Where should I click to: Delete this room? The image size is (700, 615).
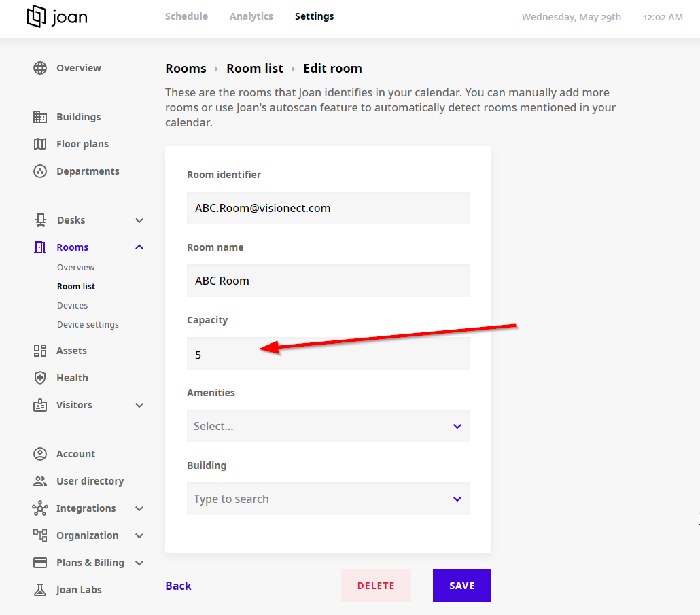(376, 586)
